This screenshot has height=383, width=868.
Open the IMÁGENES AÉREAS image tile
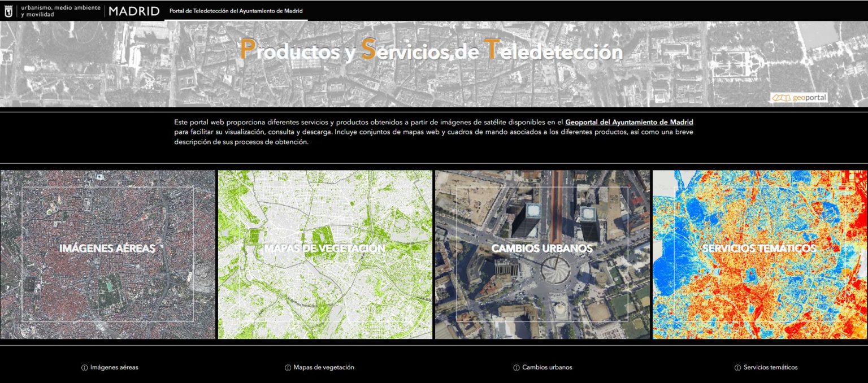[107, 254]
